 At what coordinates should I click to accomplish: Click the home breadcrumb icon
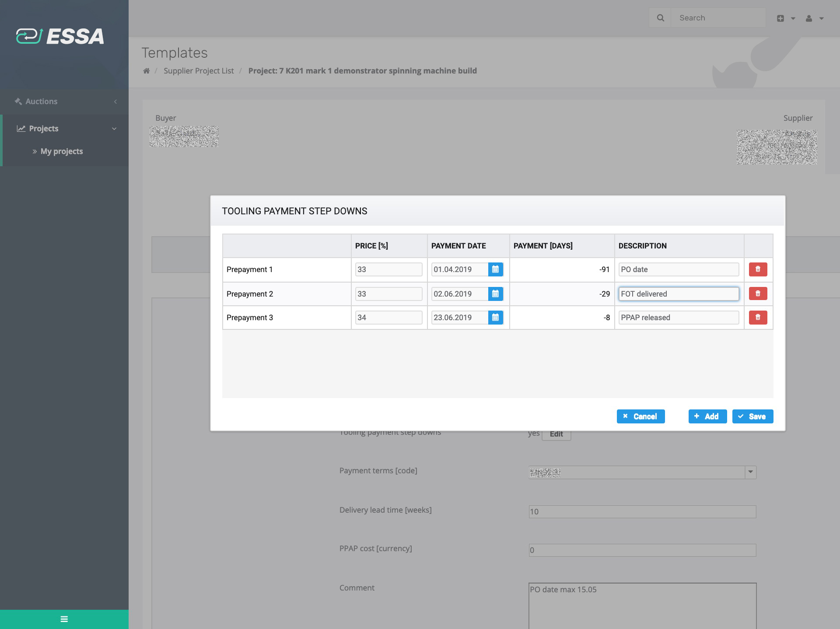(146, 71)
